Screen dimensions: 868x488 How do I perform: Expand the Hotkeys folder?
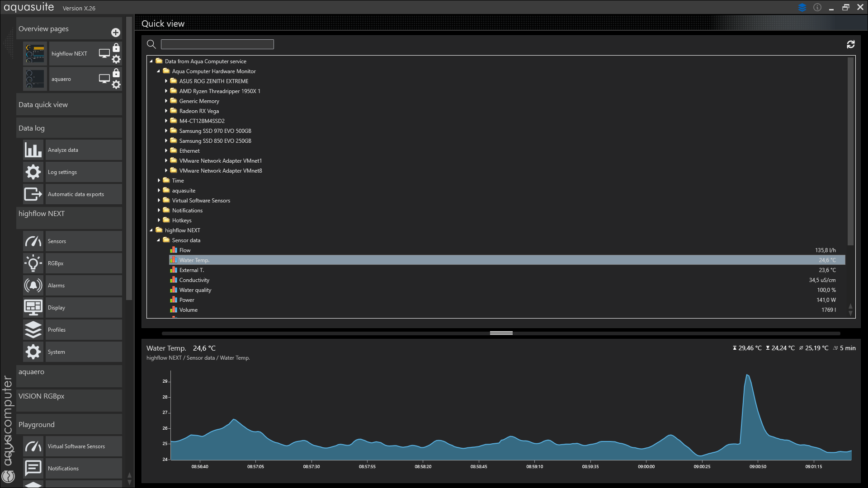coord(159,221)
